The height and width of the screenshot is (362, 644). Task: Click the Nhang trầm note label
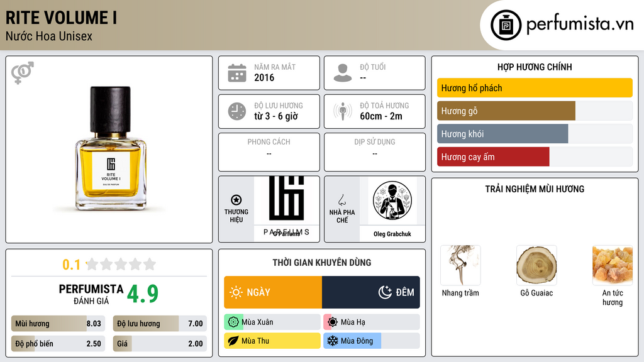[x=460, y=293]
